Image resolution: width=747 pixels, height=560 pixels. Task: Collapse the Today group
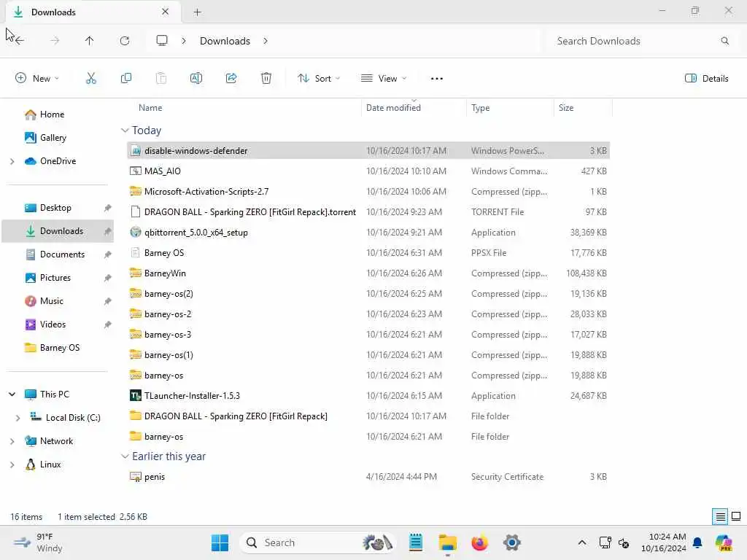click(125, 131)
